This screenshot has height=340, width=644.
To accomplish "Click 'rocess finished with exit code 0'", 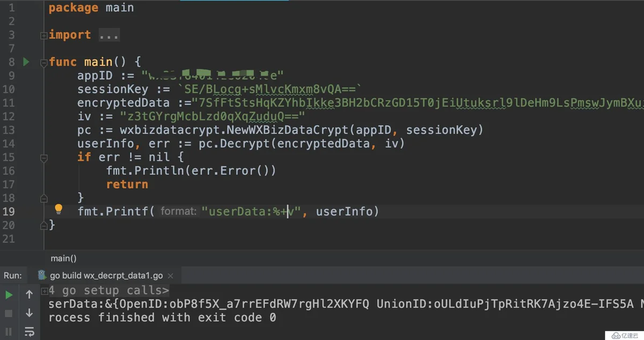I will click(x=162, y=317).
